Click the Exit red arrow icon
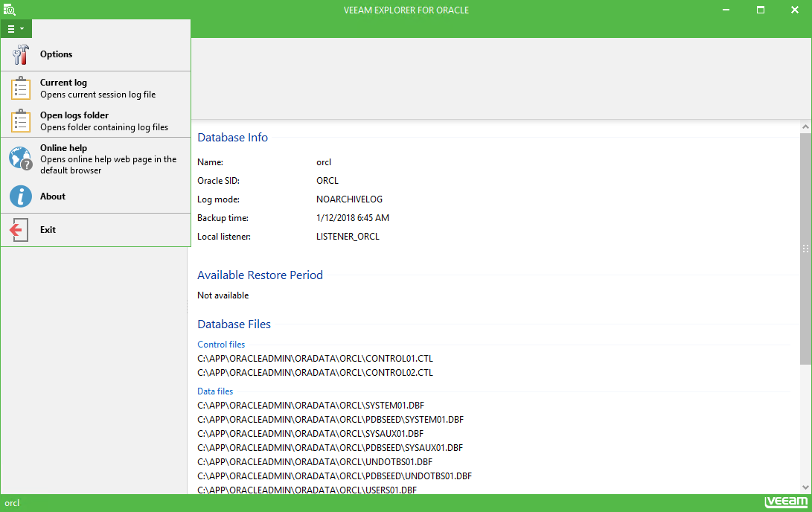 [x=19, y=230]
